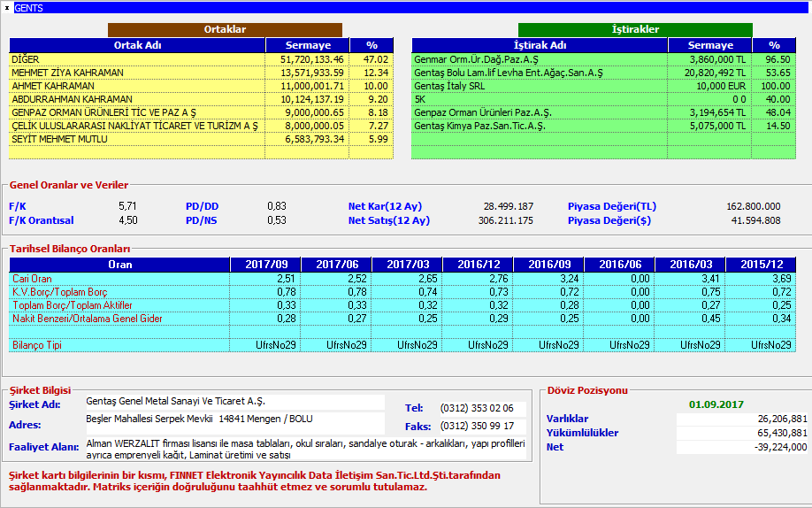Click the GENTS title bar text
The height and width of the screenshot is (508, 812).
(x=28, y=8)
